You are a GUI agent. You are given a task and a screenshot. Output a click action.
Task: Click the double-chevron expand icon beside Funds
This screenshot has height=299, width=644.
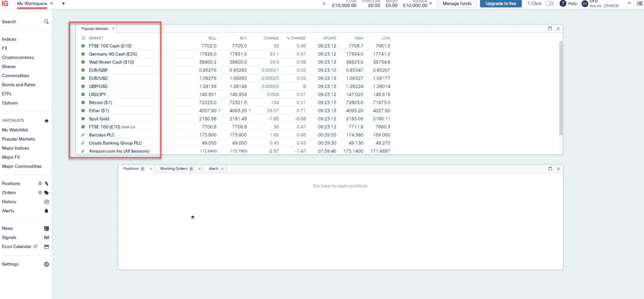click(x=324, y=4)
